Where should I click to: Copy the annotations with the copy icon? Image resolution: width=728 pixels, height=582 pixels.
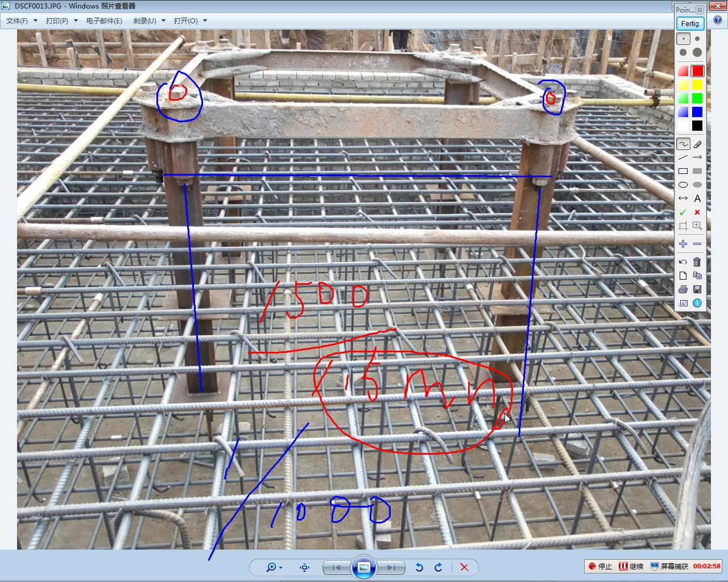point(697,276)
